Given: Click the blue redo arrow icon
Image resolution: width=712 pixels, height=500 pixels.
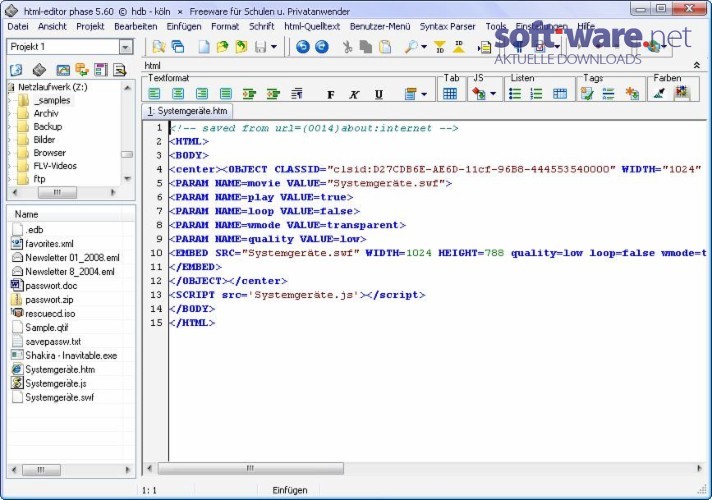Looking at the screenshot, I should coord(321,46).
